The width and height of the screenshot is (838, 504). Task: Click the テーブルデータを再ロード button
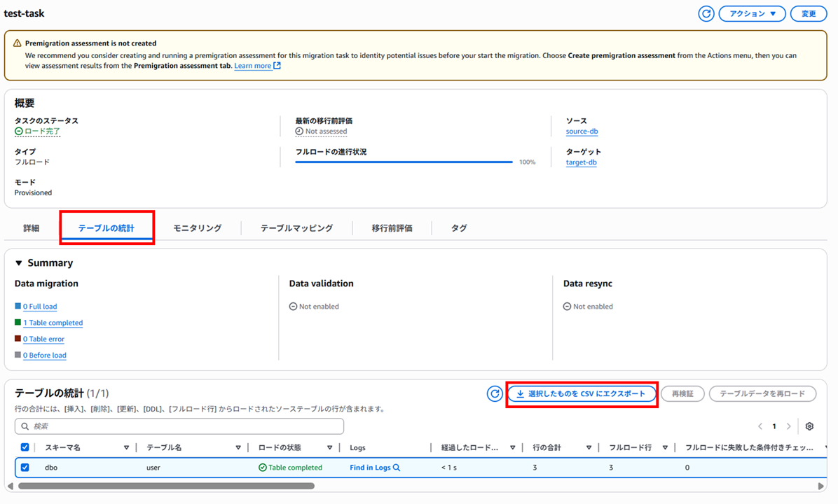click(762, 393)
